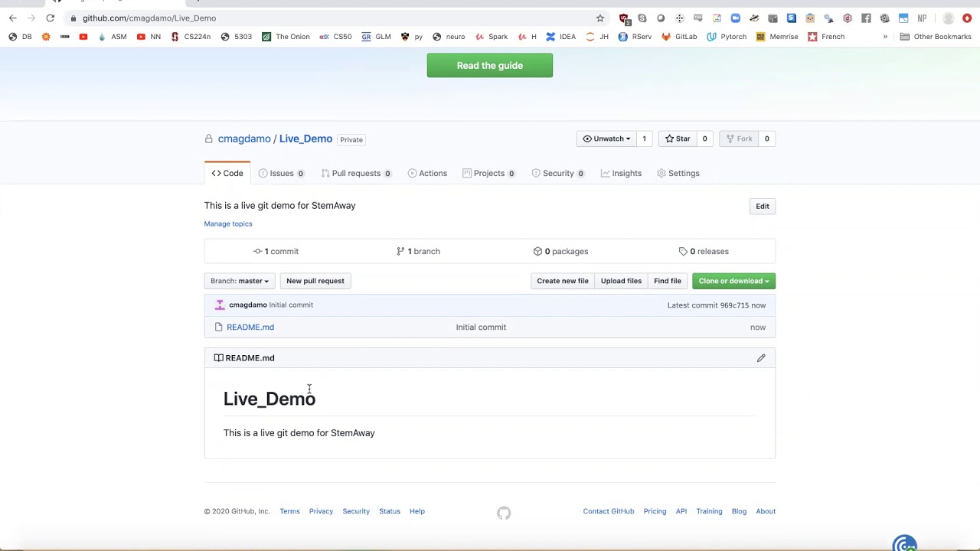This screenshot has height=551, width=980.
Task: Open the Branch: master selector
Action: click(x=240, y=281)
